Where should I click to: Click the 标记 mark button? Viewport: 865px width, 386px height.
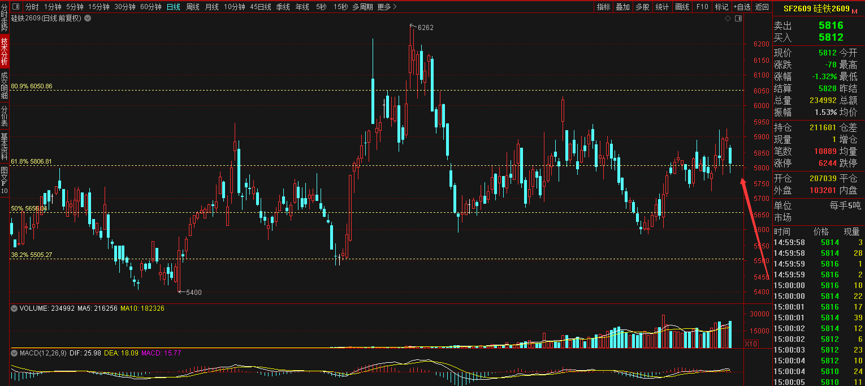click(721, 7)
